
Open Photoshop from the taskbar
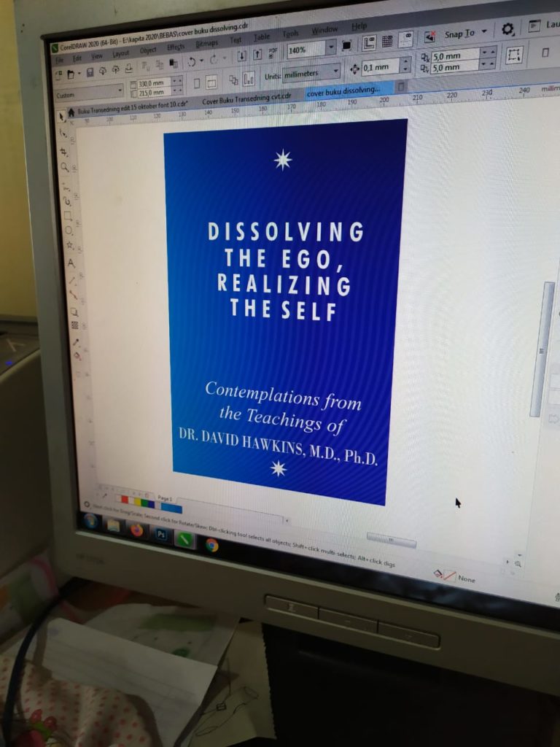[161, 534]
